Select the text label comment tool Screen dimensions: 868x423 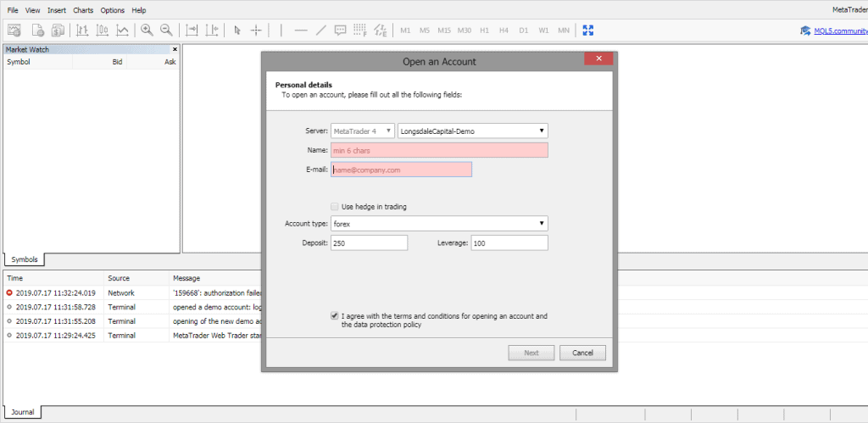341,31
